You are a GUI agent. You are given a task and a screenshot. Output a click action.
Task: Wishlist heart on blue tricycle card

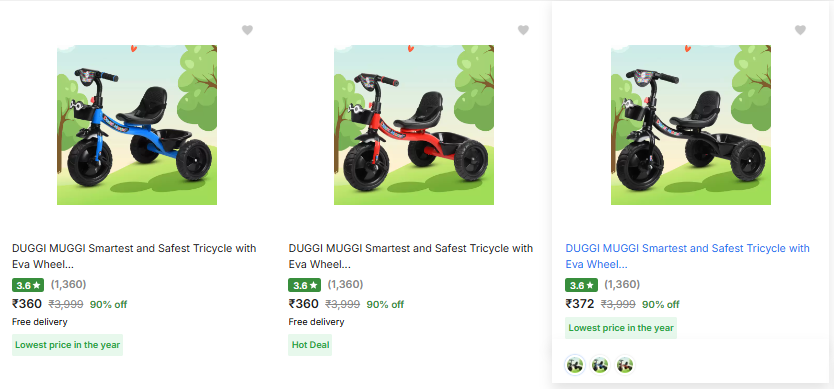247,30
